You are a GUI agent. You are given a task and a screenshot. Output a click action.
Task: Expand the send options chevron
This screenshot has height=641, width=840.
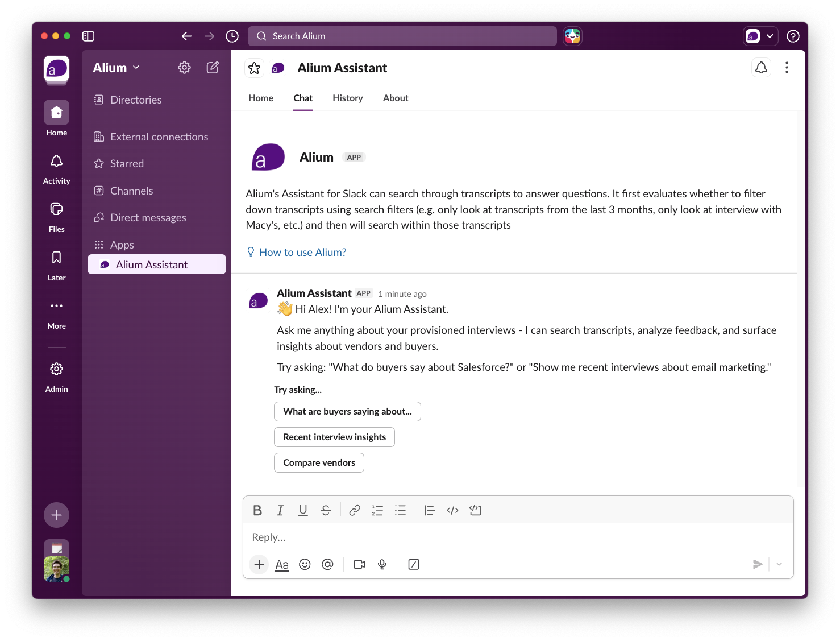[x=779, y=564]
